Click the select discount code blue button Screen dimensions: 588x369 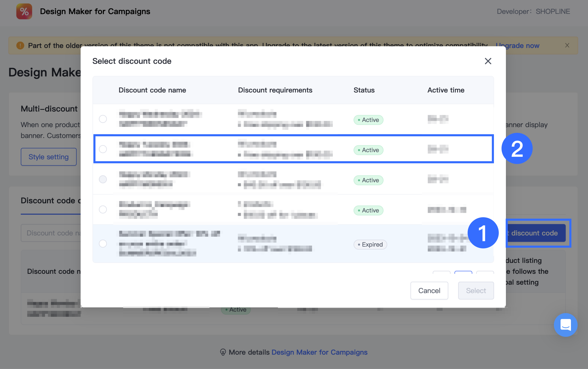click(537, 233)
